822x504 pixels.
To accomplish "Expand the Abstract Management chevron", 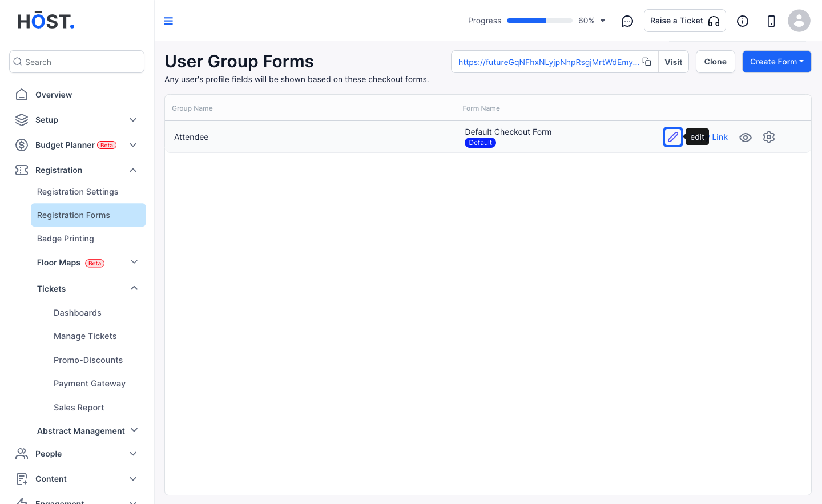I will [x=134, y=430].
